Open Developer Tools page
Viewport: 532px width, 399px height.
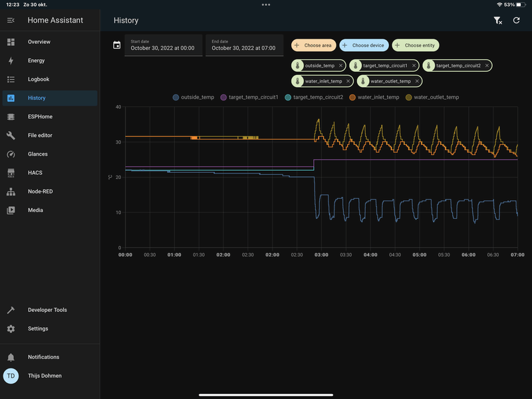50,310
